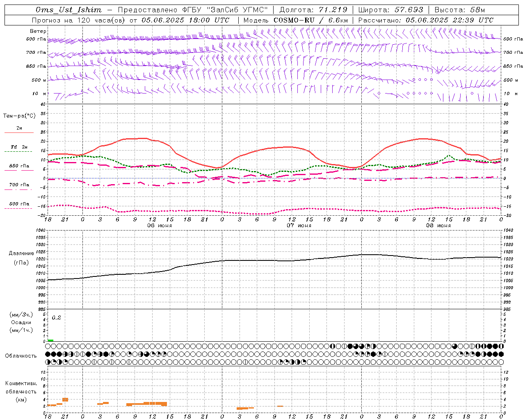Click the 07 июня date label
The image size is (525, 420).
pyautogui.click(x=299, y=226)
